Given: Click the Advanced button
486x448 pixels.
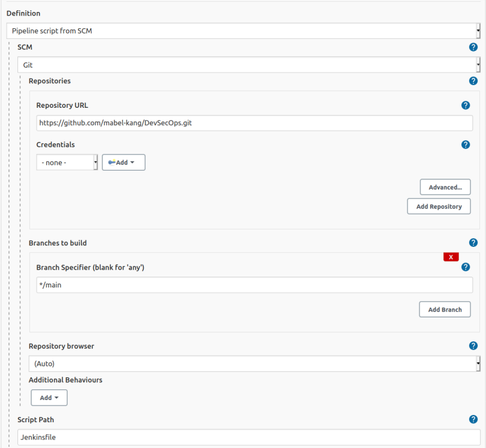Looking at the screenshot, I should pos(445,187).
